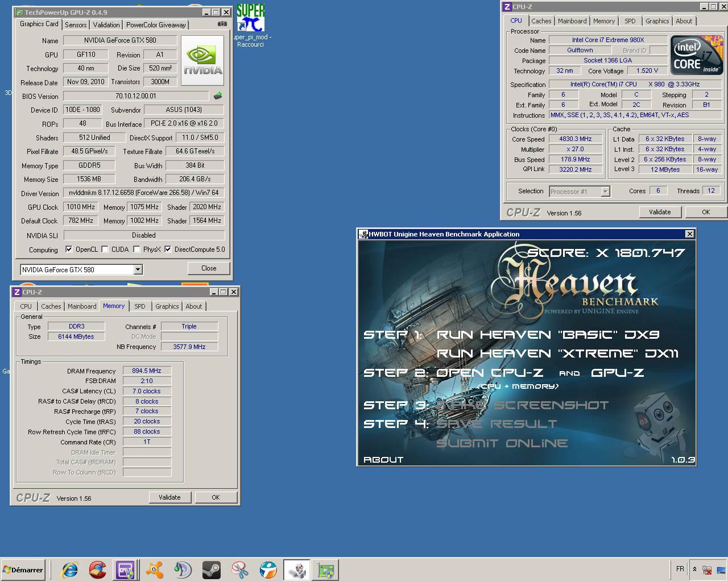
Task: Click OK in the CPU-Z memory window
Action: tap(216, 497)
